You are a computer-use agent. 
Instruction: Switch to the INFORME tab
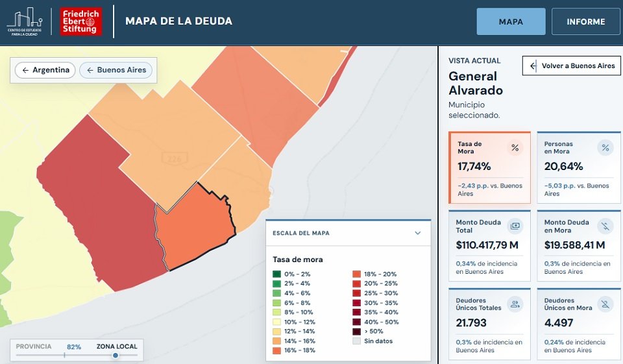click(585, 21)
